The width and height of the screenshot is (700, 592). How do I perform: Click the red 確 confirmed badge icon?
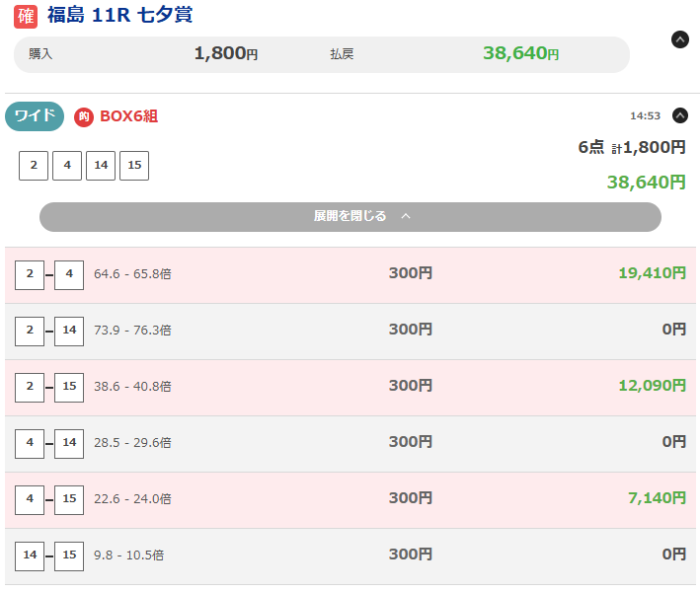tap(26, 17)
